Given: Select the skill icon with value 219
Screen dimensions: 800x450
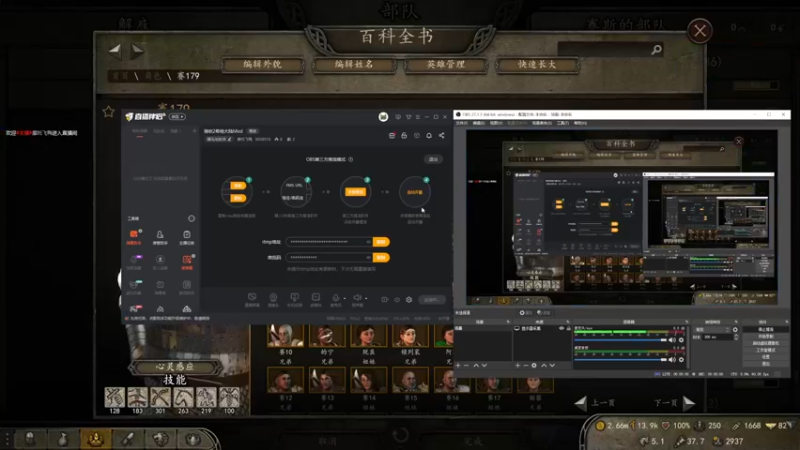Looking at the screenshot, I should [206, 397].
